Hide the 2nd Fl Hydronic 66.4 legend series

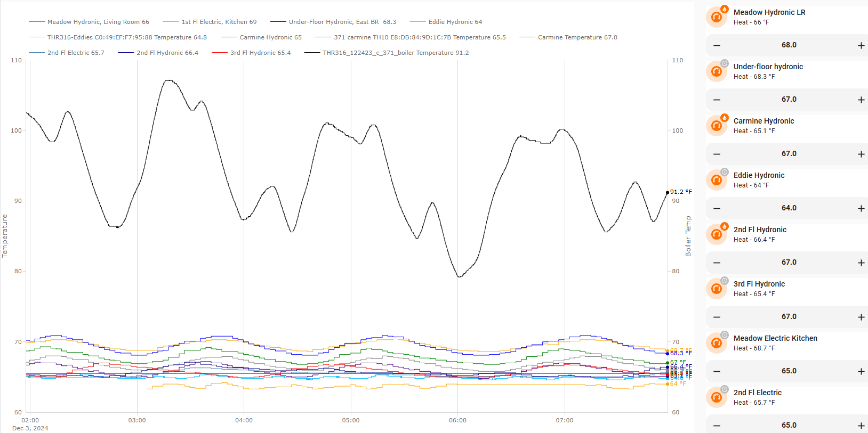158,53
